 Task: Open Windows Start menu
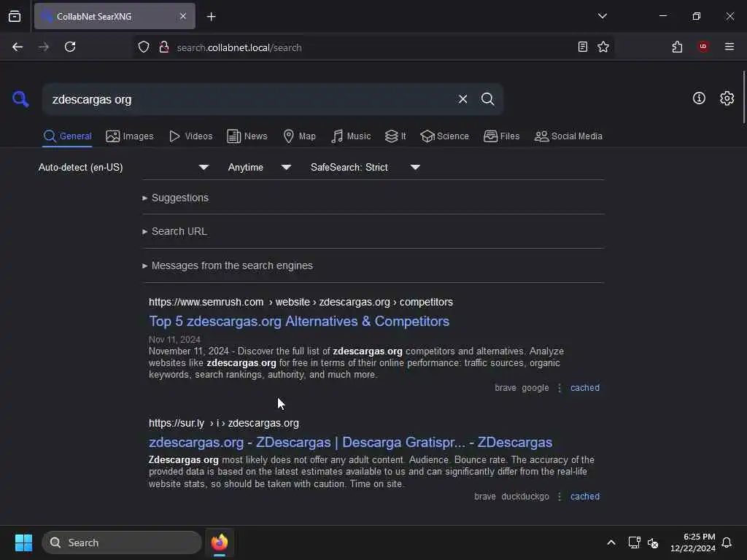point(23,542)
